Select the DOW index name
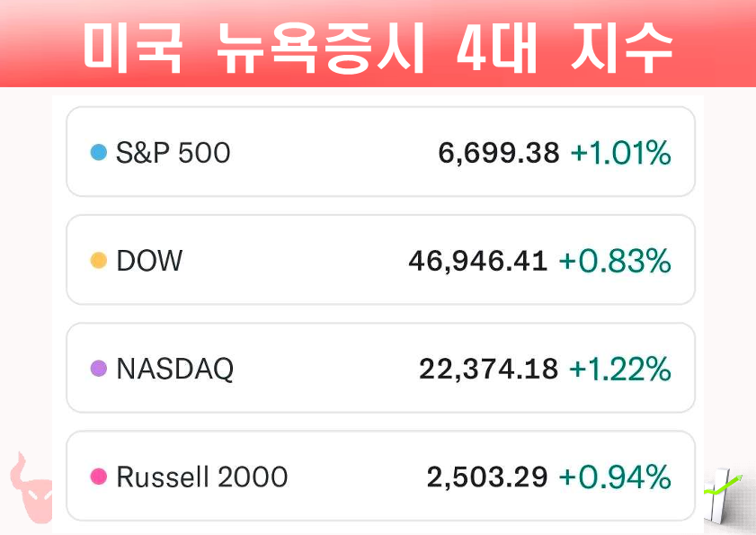The width and height of the screenshot is (756, 535). click(149, 261)
